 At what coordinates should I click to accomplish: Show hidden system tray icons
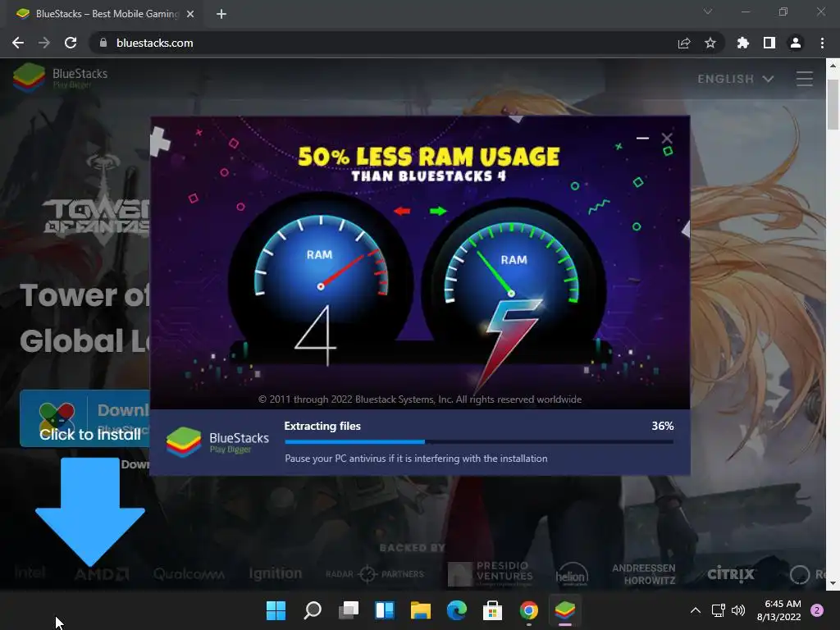(x=696, y=610)
